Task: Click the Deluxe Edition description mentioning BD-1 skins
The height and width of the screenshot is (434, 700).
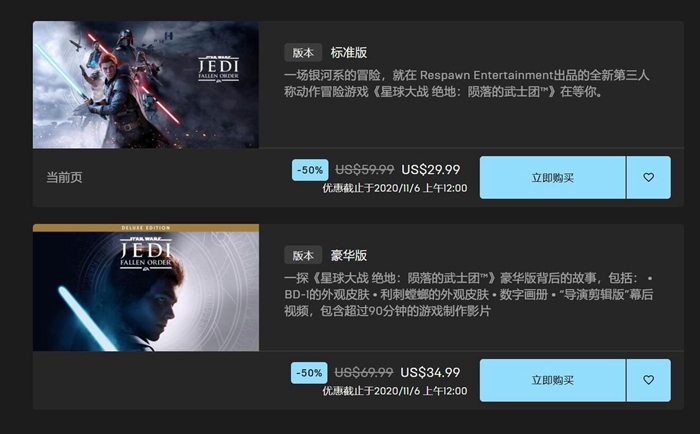Action: [x=469, y=294]
